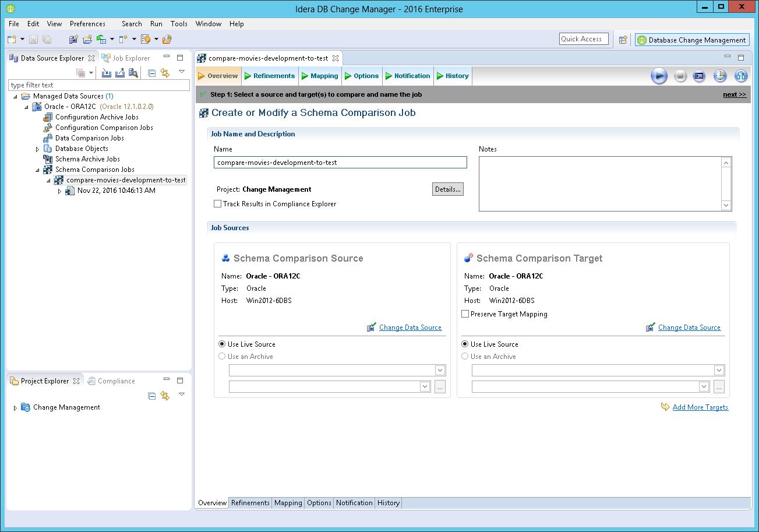
Task: Maximize the Data Source Explorer panel
Action: pyautogui.click(x=180, y=58)
